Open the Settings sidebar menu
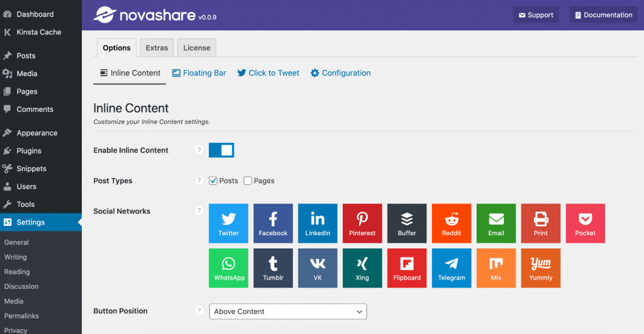 point(41,222)
